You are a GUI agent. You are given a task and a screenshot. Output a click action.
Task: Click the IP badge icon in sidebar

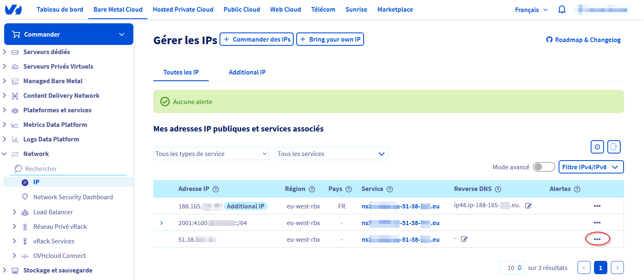pyautogui.click(x=25, y=182)
